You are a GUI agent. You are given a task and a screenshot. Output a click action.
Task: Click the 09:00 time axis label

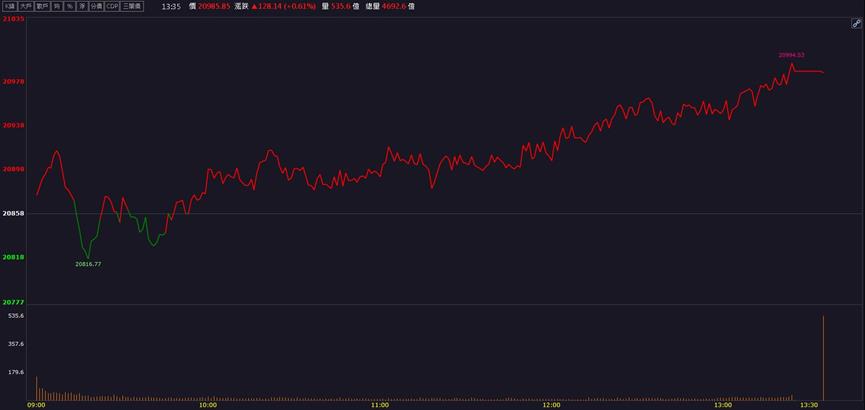pyautogui.click(x=36, y=405)
